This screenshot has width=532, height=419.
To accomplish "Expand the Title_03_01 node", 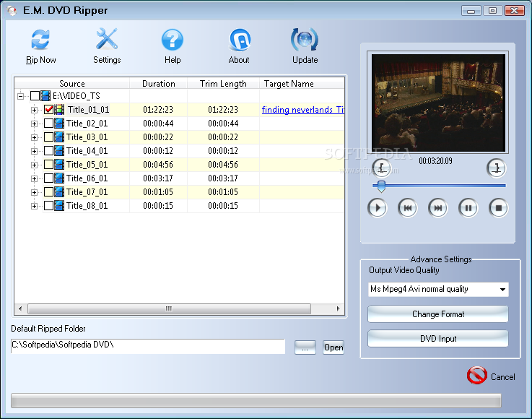I will 34,137.
